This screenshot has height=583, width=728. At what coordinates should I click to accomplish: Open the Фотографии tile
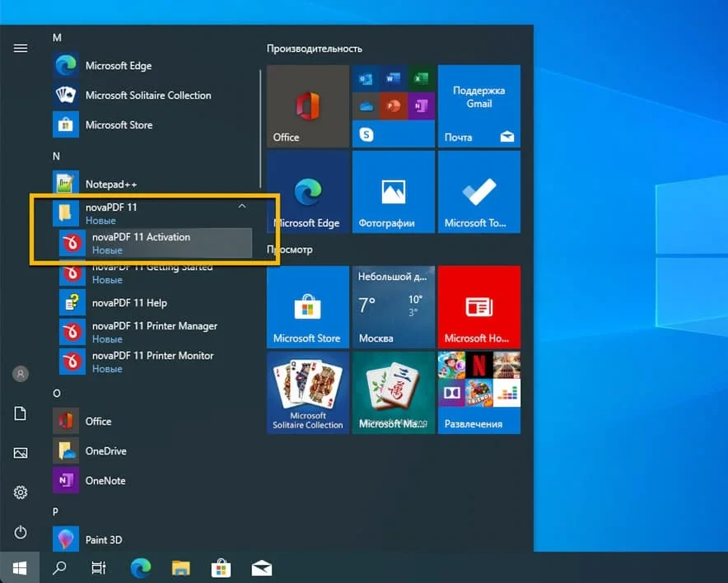coord(394,192)
